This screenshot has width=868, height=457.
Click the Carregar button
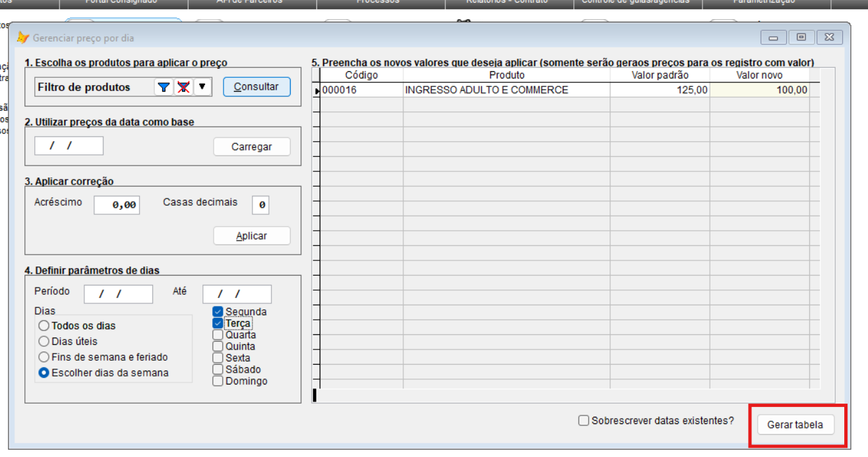[252, 147]
